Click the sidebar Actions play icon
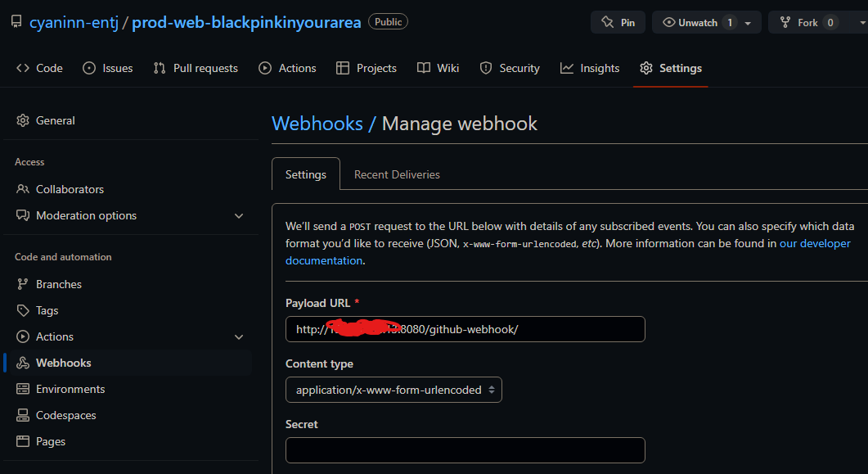This screenshot has height=474, width=868. point(23,336)
